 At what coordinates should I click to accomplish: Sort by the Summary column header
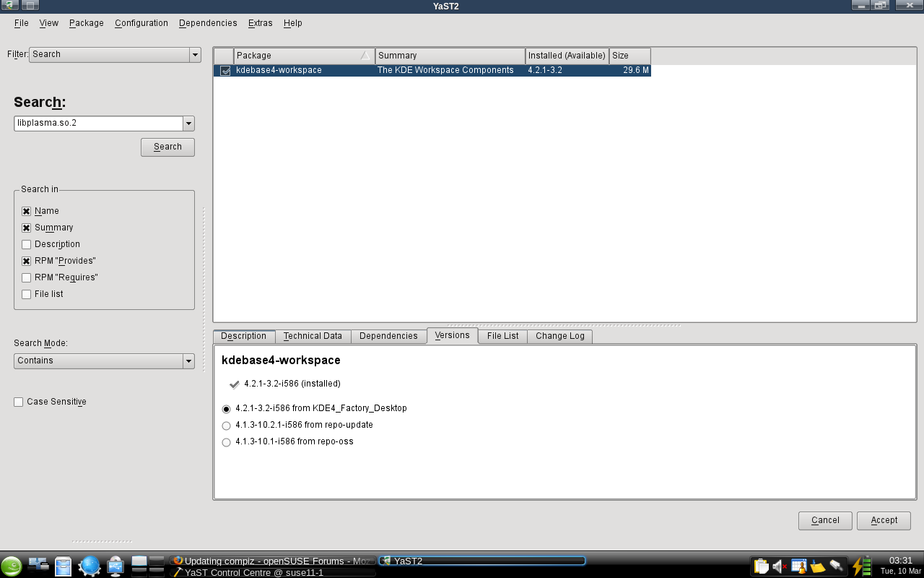(x=450, y=56)
